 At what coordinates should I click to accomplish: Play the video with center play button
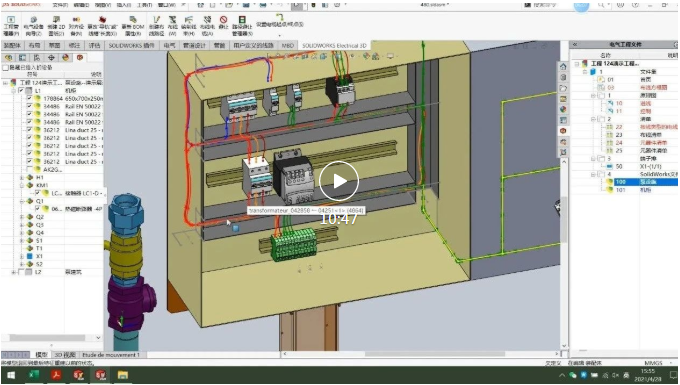(339, 181)
